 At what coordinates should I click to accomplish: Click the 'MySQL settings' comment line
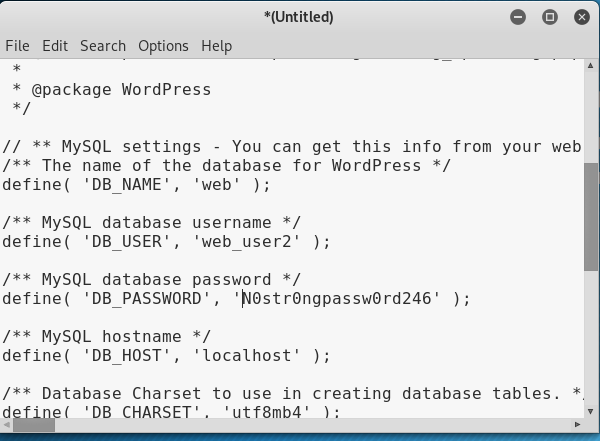click(292, 147)
